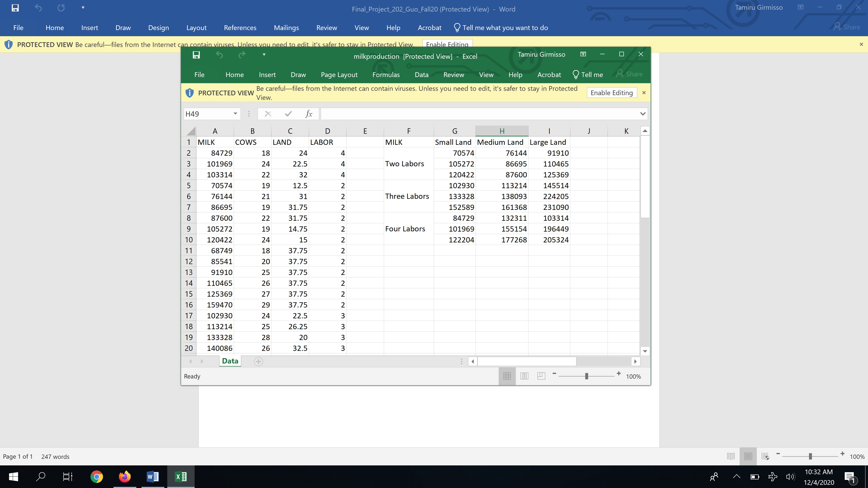Add a new sheet with plus icon
The image size is (868, 488).
click(258, 361)
